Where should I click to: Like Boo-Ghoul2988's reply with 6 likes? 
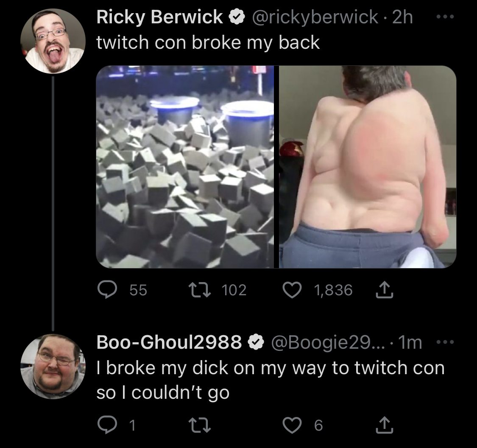tap(292, 425)
